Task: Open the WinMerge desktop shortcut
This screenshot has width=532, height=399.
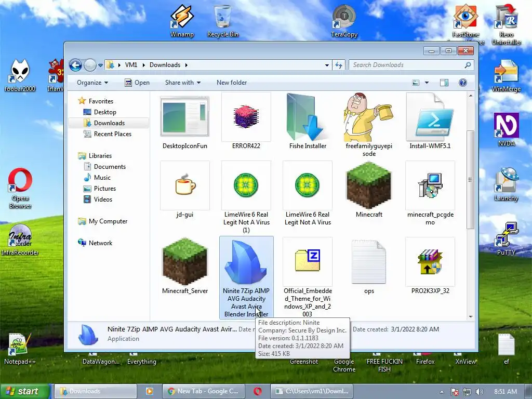Action: (506, 75)
